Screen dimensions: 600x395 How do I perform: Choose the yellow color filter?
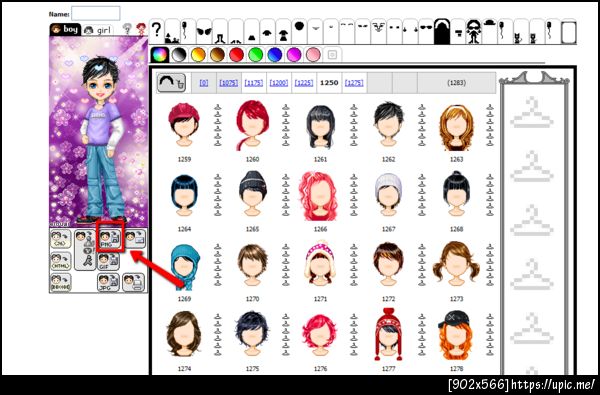[x=198, y=55]
